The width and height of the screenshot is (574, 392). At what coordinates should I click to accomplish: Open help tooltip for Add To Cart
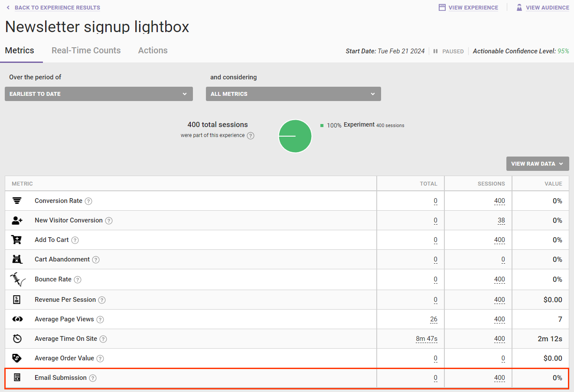(75, 240)
